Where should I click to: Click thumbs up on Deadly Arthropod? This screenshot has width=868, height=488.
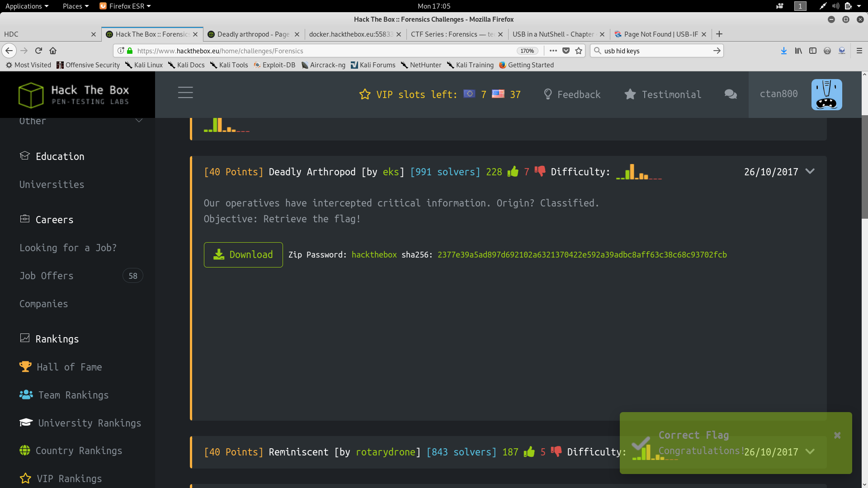click(x=513, y=171)
